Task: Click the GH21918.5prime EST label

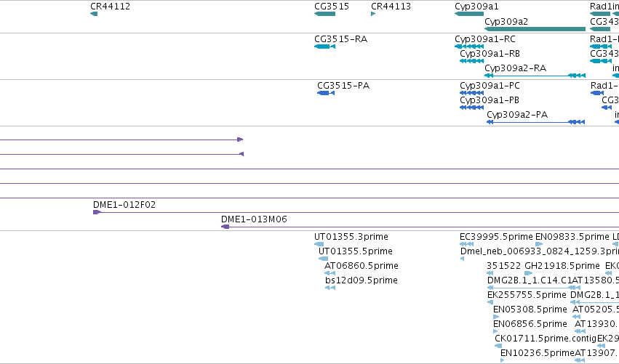Action: (562, 266)
